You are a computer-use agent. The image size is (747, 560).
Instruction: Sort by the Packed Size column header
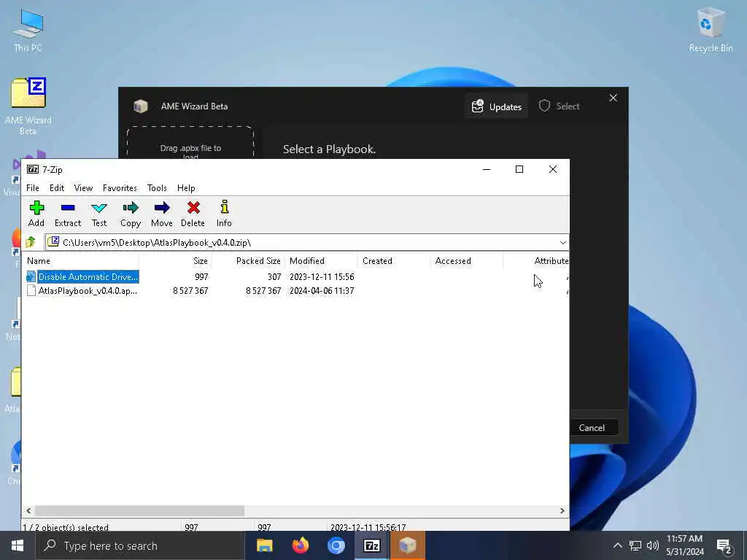click(248, 261)
